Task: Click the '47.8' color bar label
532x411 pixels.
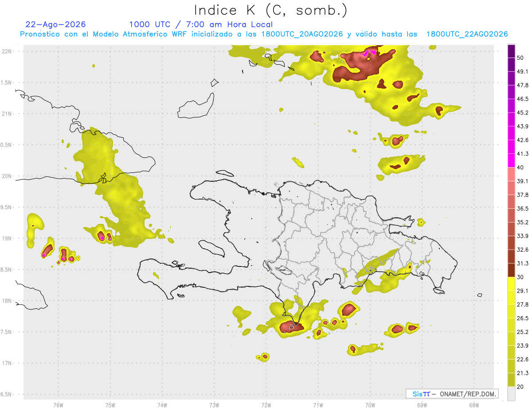Action: click(x=523, y=85)
